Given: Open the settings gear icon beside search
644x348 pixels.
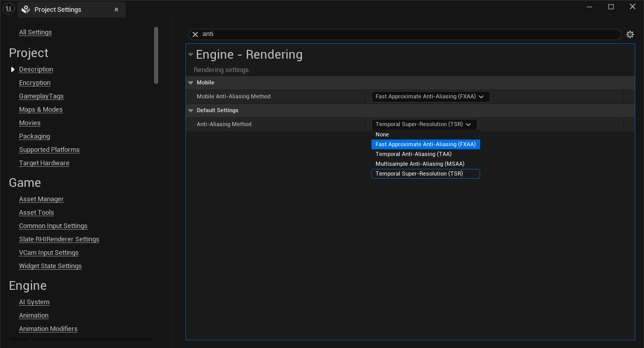Looking at the screenshot, I should [x=630, y=34].
